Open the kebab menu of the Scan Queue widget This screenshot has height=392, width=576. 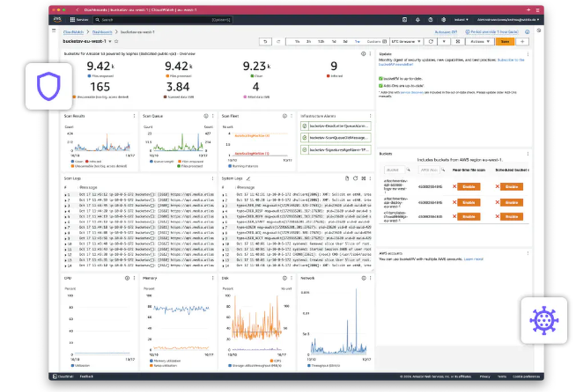click(213, 116)
